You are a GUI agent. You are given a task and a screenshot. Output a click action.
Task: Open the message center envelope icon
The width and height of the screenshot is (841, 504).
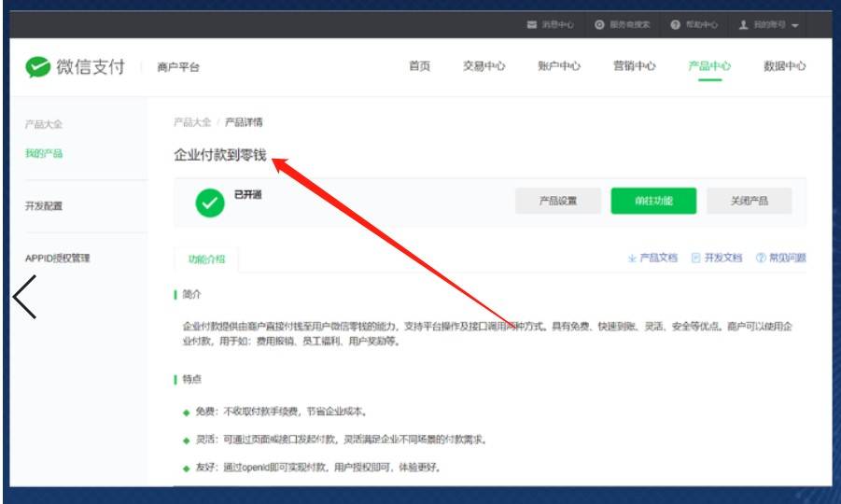(531, 24)
